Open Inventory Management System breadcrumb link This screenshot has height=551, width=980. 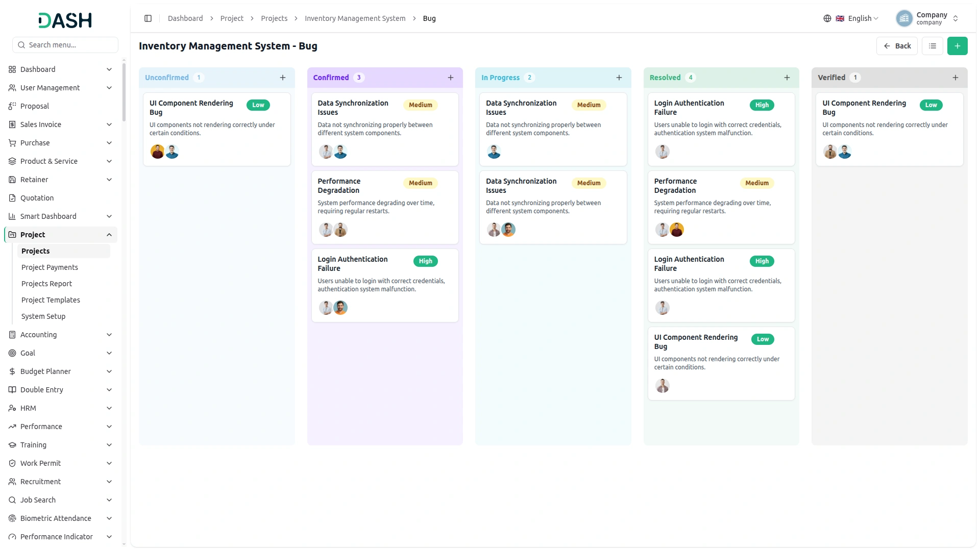[x=355, y=18]
